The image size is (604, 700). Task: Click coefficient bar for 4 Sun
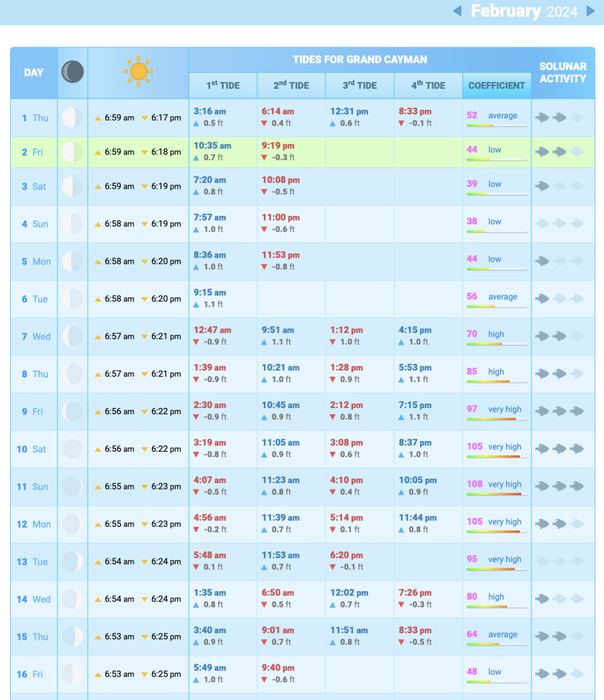(x=497, y=232)
